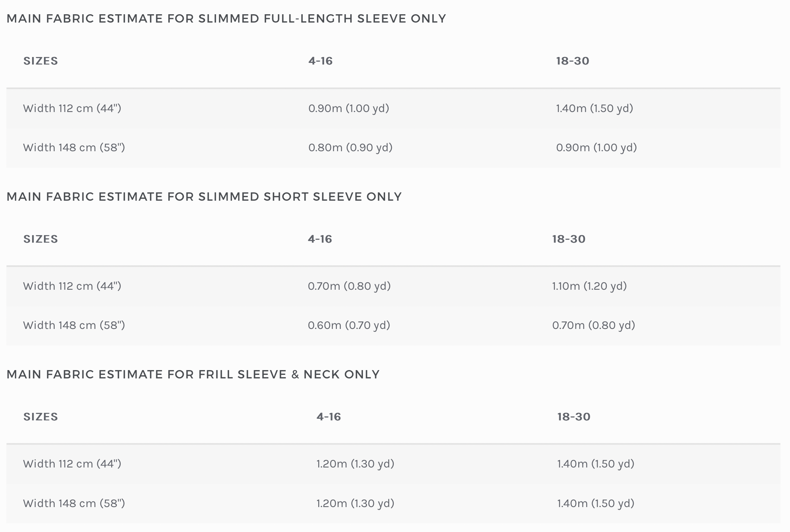Select the 0.90m (1.00 yd) cell for sizes 4-16
Viewport: 790px width, 532px height.
click(x=349, y=108)
